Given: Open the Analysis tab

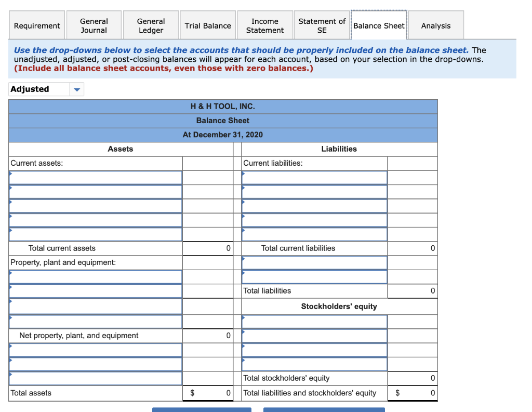Looking at the screenshot, I should click(x=435, y=25).
